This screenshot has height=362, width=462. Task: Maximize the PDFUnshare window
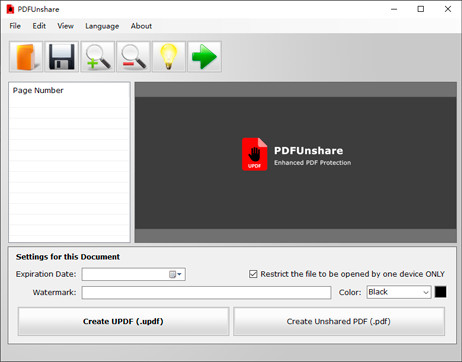click(x=421, y=9)
